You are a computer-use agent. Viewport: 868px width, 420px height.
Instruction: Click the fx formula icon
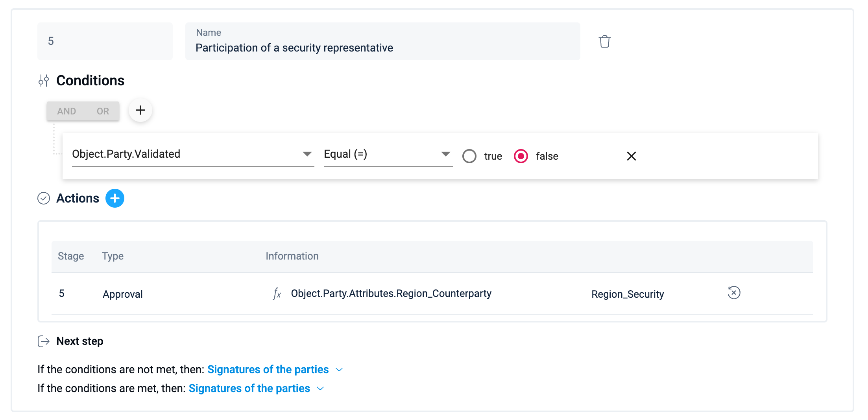click(277, 294)
